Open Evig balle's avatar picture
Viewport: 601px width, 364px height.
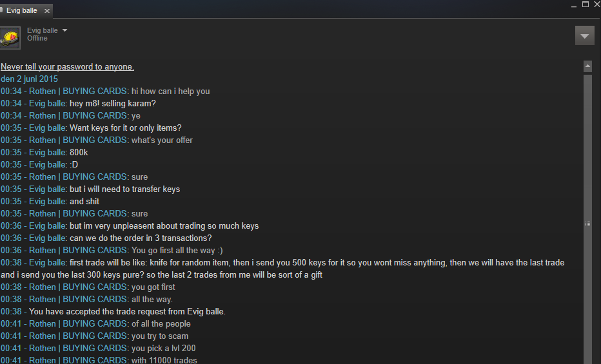[10, 38]
